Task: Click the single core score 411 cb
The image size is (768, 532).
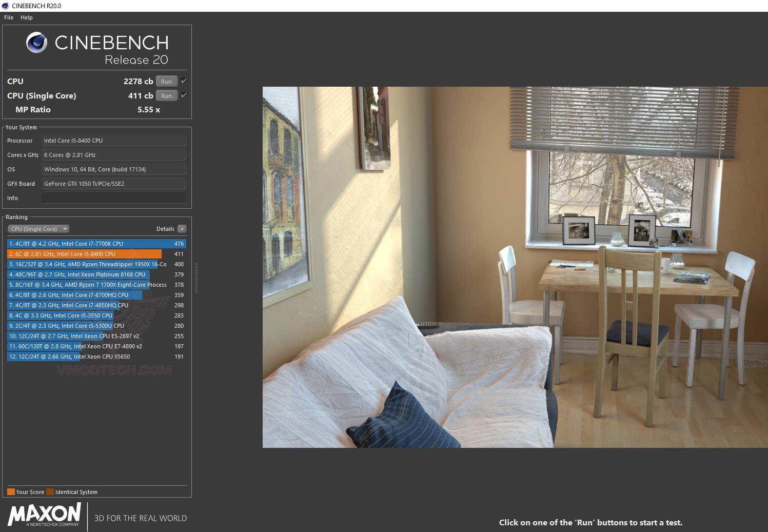Action: 141,95
